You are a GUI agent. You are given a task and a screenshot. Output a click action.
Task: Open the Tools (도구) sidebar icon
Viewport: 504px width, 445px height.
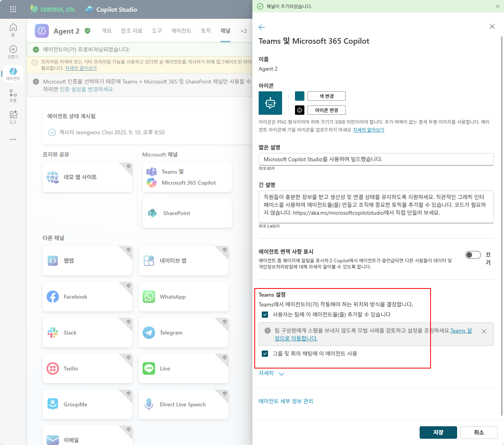pos(13,117)
